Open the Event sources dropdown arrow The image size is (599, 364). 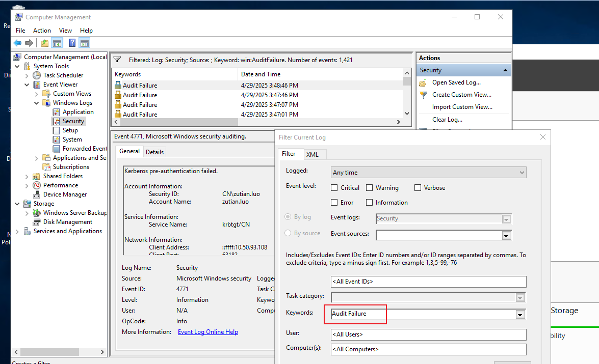[x=506, y=236]
